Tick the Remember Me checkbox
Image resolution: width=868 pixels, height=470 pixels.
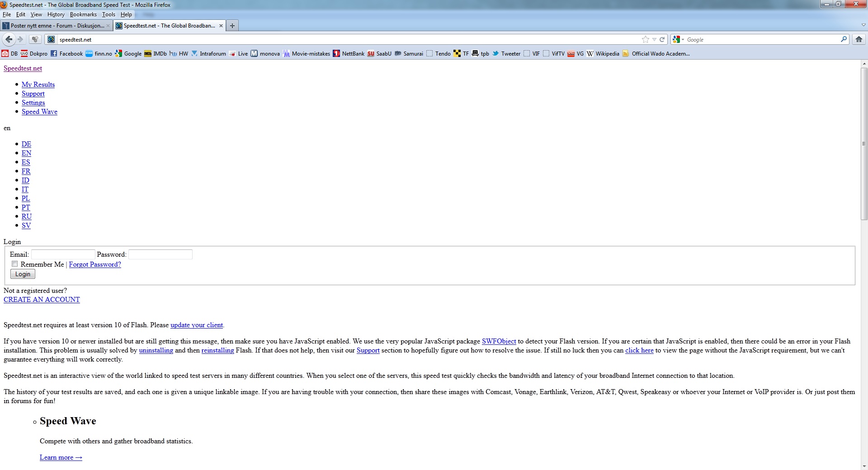(15, 264)
